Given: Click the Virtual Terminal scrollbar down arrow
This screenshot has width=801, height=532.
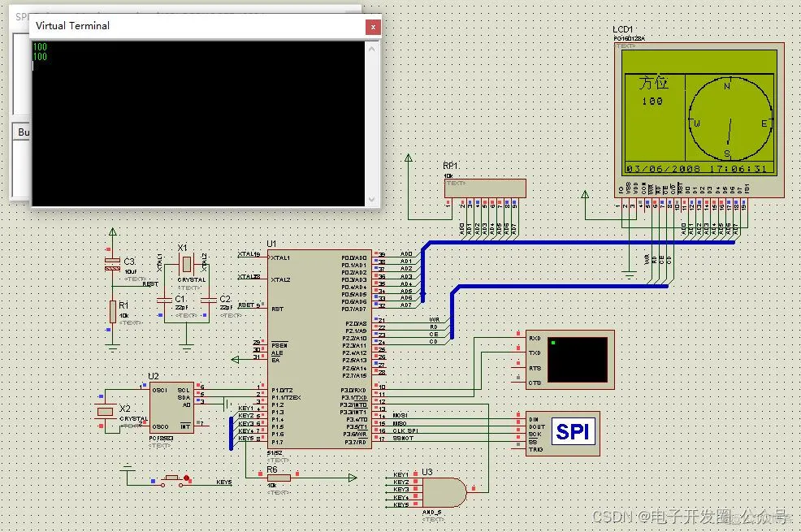Looking at the screenshot, I should tap(371, 199).
